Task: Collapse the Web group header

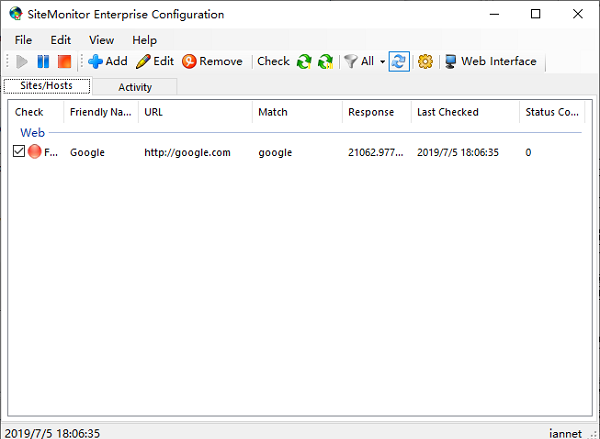Action: pos(33,133)
